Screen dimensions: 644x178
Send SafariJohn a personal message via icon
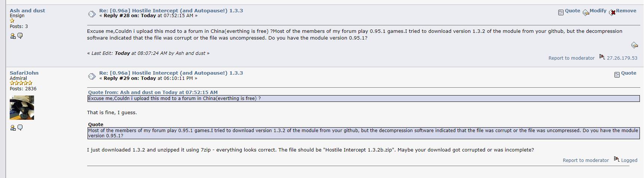(x=20, y=128)
